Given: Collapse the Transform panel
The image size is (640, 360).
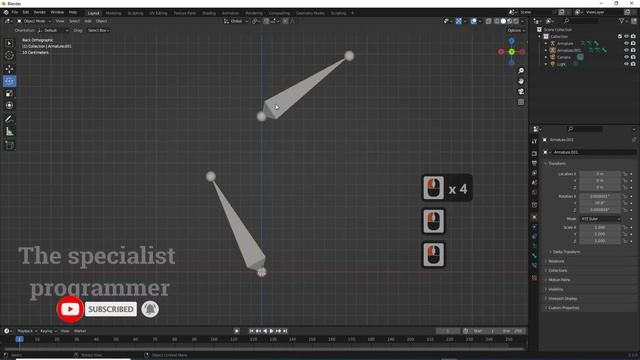Looking at the screenshot, I should (556, 163).
